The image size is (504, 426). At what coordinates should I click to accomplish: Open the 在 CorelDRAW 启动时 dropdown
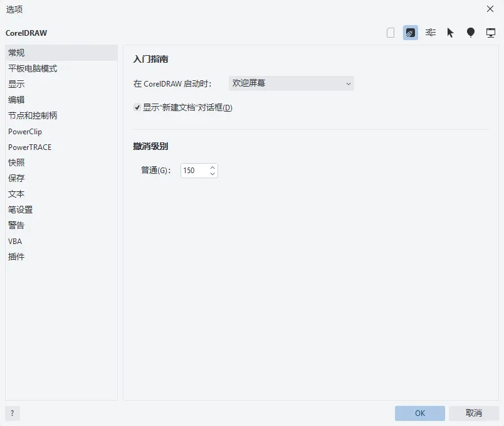point(291,83)
